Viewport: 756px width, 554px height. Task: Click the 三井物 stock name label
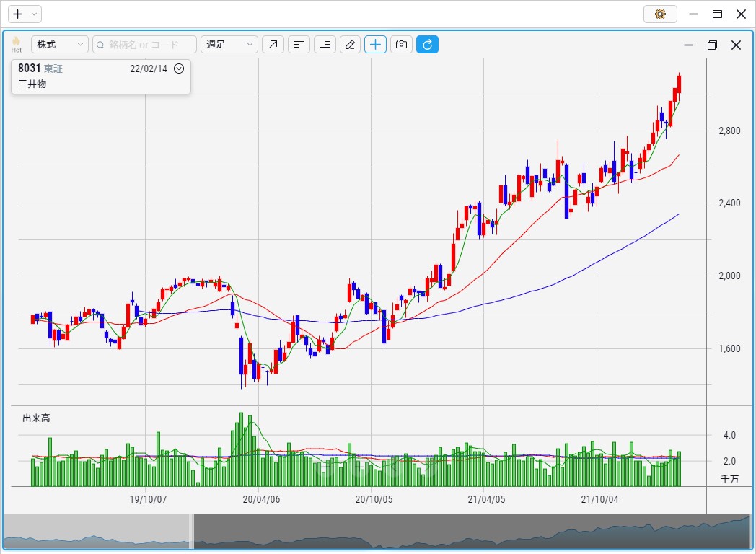[x=32, y=84]
